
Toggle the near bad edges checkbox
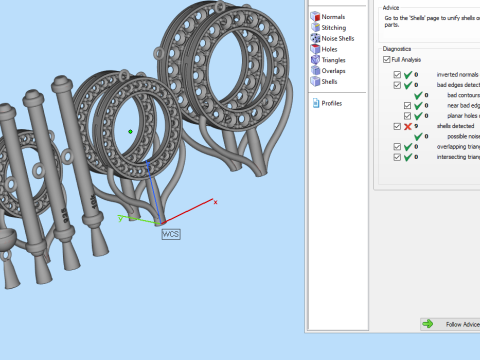[x=407, y=106]
